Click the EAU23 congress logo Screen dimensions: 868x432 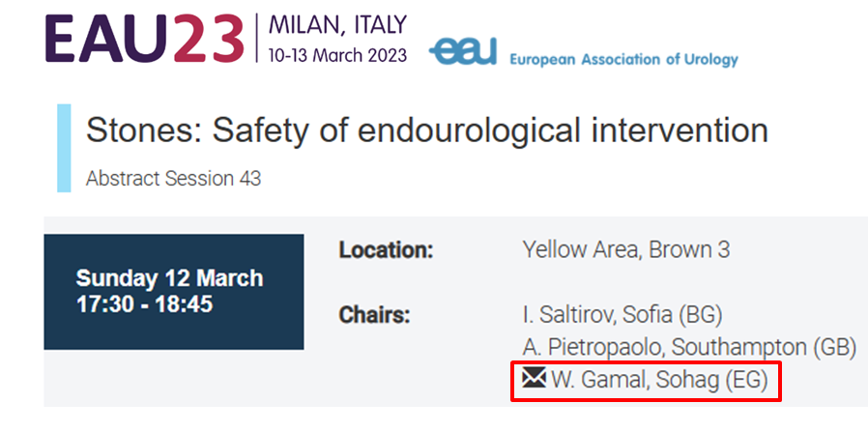point(143,40)
